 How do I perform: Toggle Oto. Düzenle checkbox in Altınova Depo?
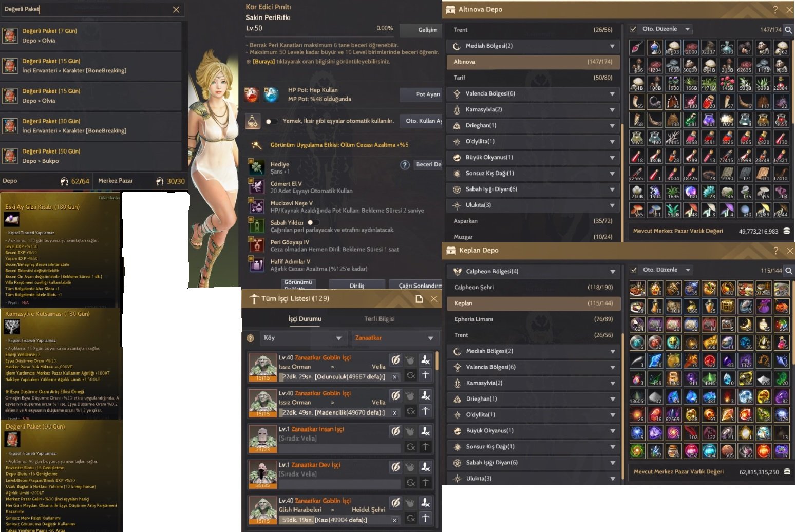click(633, 29)
